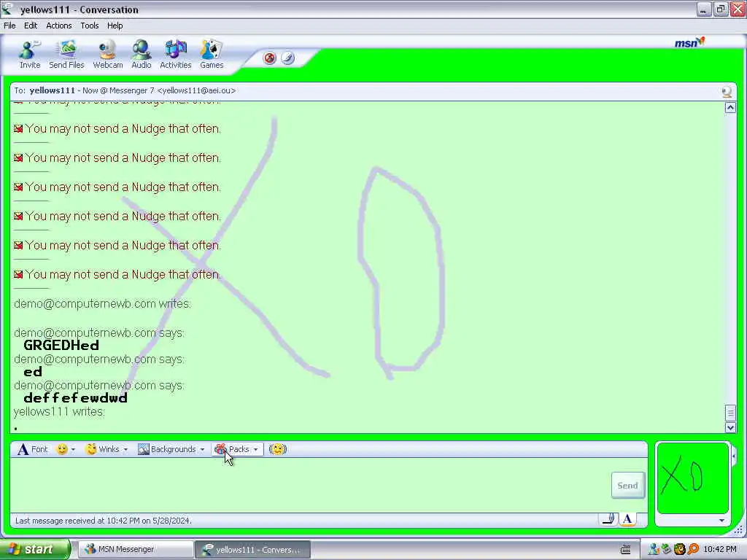This screenshot has width=747, height=560.
Task: Open the Actions menu
Action: [59, 26]
